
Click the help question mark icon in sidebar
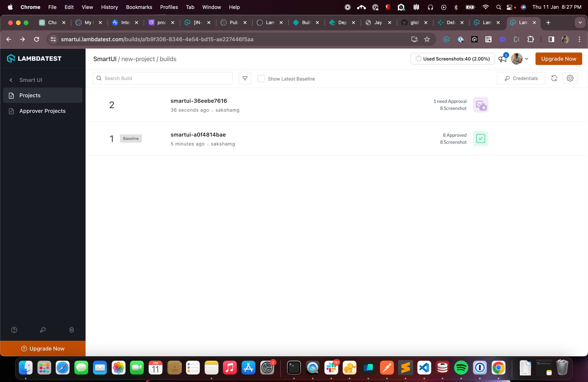14,330
